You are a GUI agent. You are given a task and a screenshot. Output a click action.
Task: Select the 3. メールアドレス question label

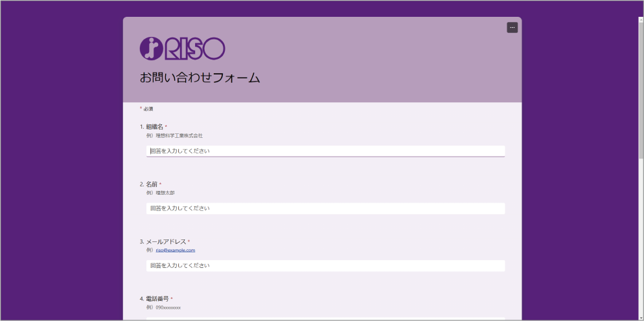pyautogui.click(x=163, y=241)
